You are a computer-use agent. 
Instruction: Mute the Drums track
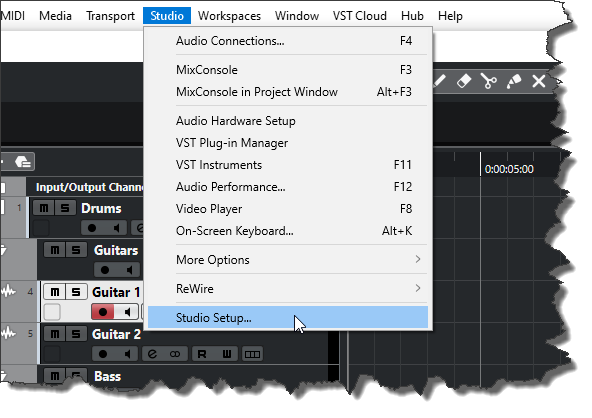[x=44, y=208]
